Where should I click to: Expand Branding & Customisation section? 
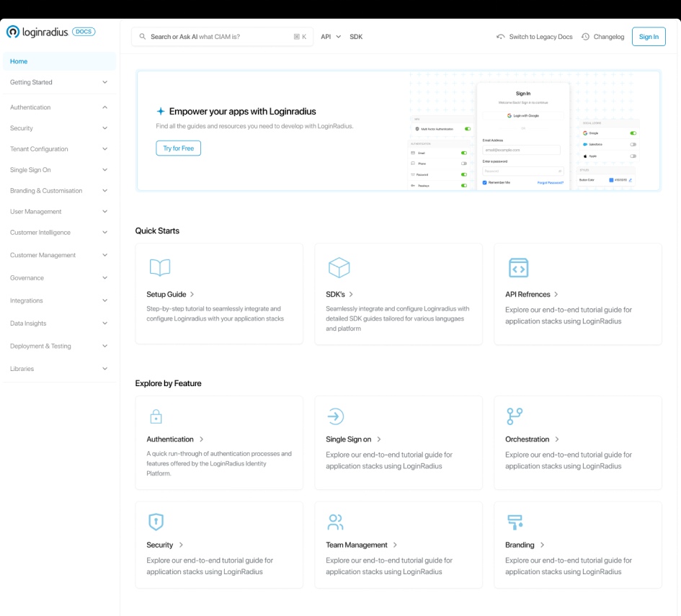59,191
